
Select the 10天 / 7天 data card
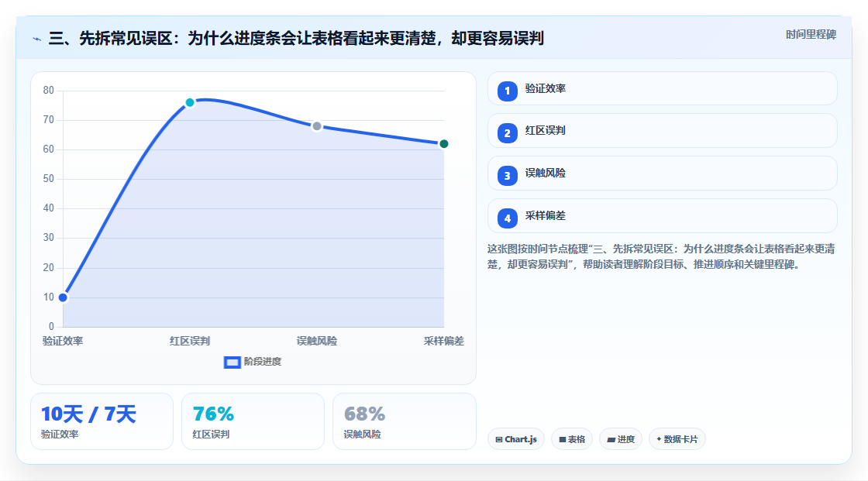(102, 421)
